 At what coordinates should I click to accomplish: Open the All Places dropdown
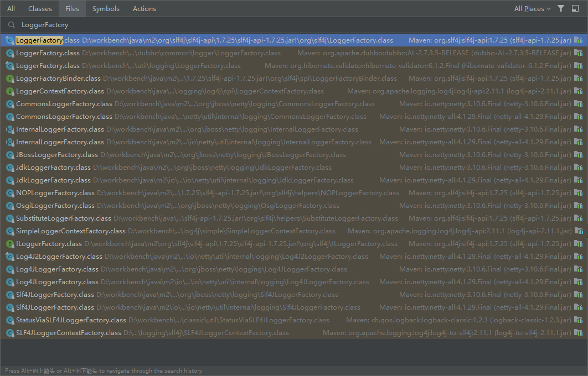click(530, 8)
